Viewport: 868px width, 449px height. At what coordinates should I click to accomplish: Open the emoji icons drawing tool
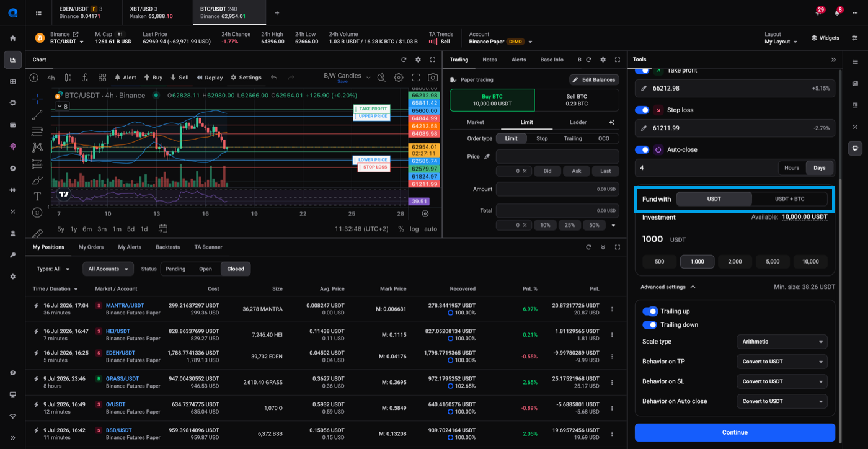(37, 212)
